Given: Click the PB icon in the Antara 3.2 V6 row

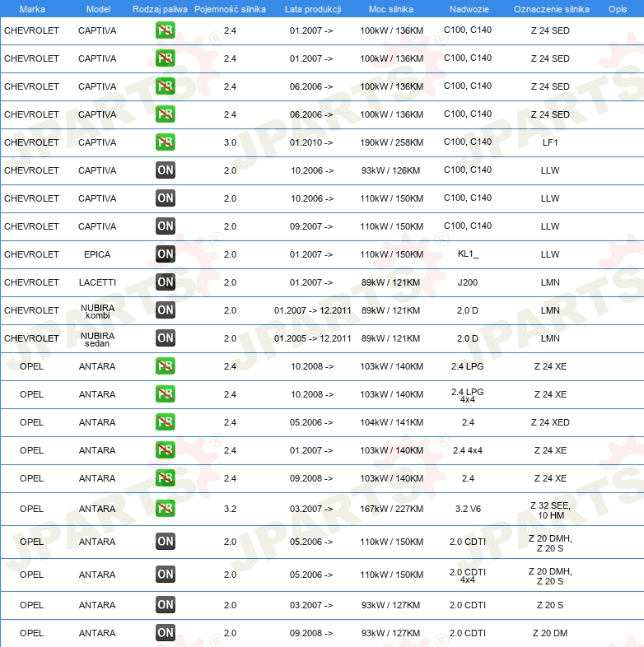Looking at the screenshot, I should pyautogui.click(x=166, y=509).
